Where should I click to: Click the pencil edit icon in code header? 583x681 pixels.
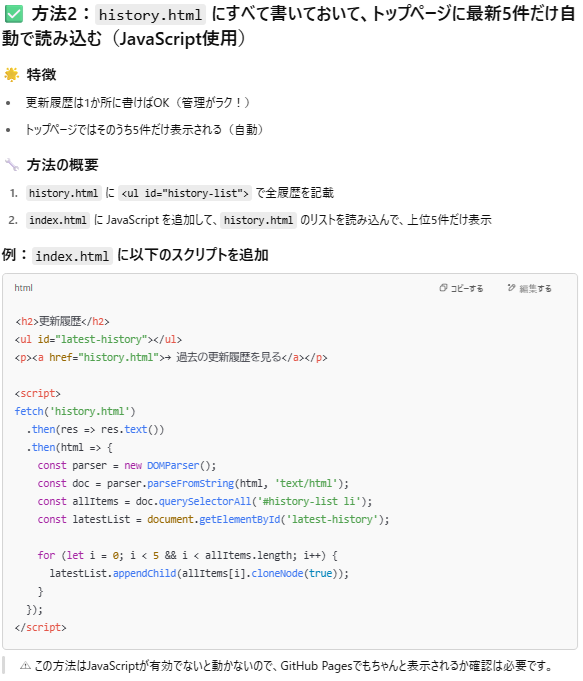(511, 288)
